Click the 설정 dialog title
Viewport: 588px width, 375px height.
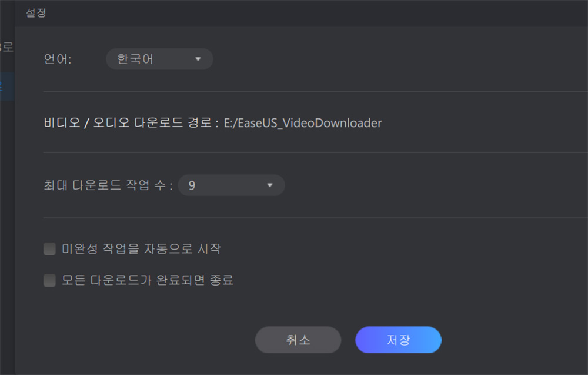point(36,13)
